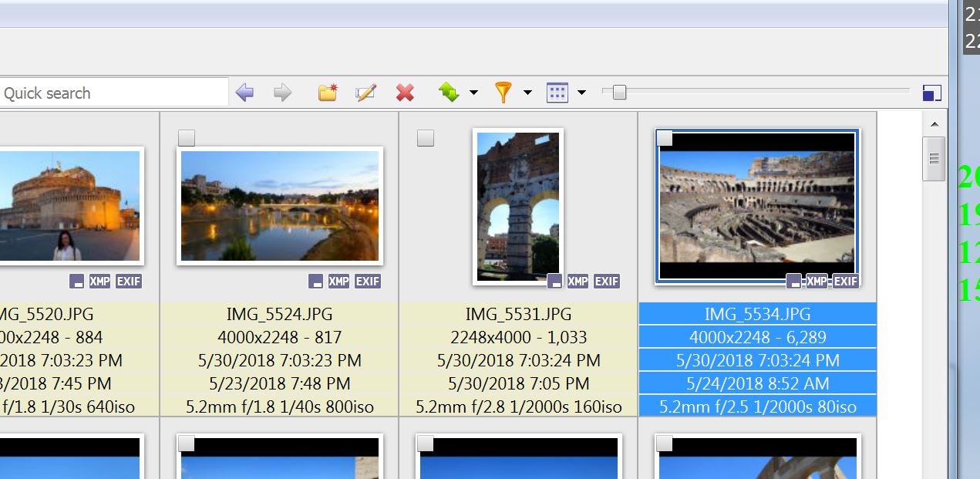This screenshot has height=479, width=980.
Task: Check the box on IMG_5531.JPG thumbnail
Action: click(426, 138)
